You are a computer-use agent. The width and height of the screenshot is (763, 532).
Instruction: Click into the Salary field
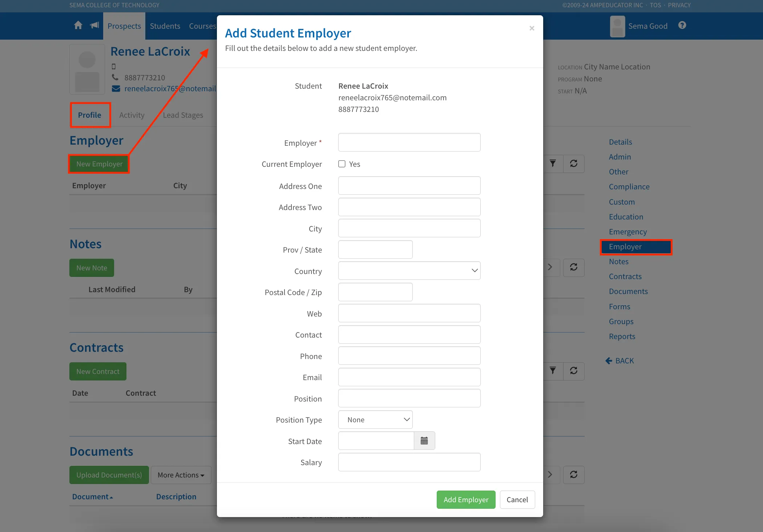409,462
